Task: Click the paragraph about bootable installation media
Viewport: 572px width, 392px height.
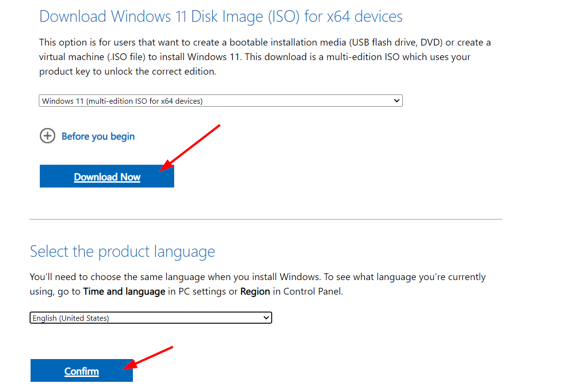Action: pyautogui.click(x=265, y=57)
